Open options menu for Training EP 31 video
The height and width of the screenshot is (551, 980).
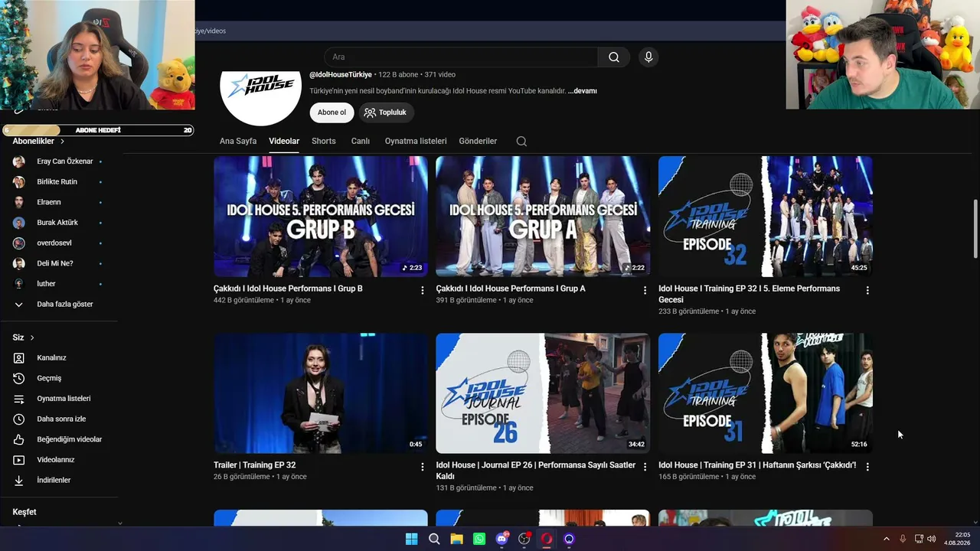point(867,467)
